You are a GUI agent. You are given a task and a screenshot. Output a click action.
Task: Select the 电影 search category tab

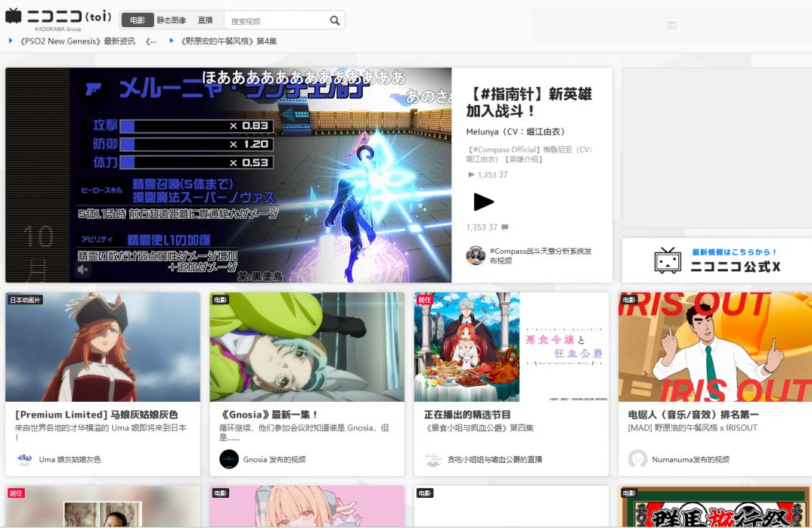pyautogui.click(x=138, y=20)
